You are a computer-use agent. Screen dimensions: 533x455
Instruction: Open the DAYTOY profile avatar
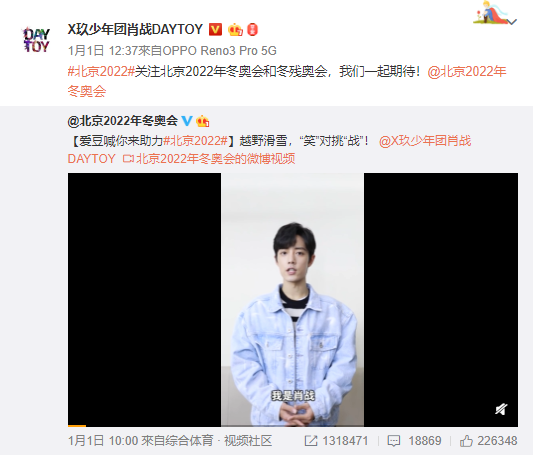click(36, 40)
